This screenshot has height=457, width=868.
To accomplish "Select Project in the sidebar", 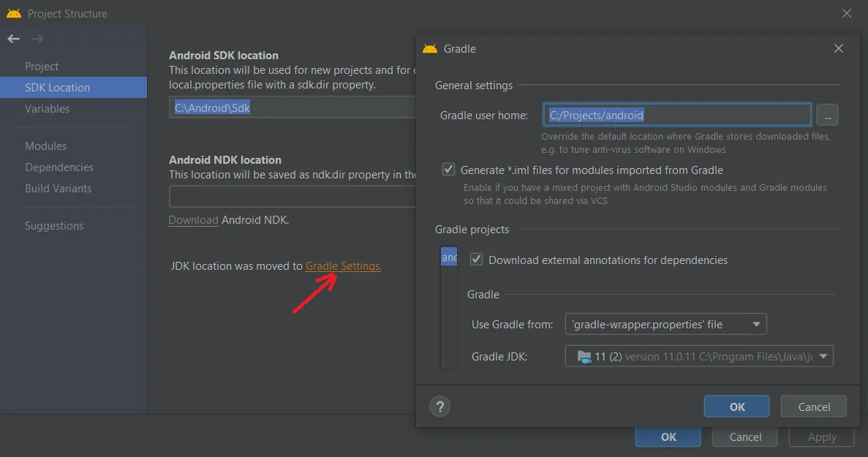I will pos(42,67).
